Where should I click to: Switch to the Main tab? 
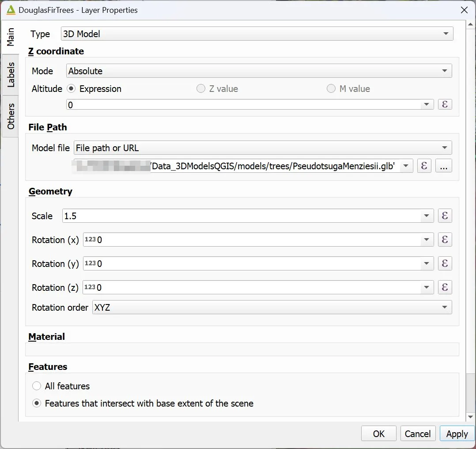pyautogui.click(x=10, y=38)
